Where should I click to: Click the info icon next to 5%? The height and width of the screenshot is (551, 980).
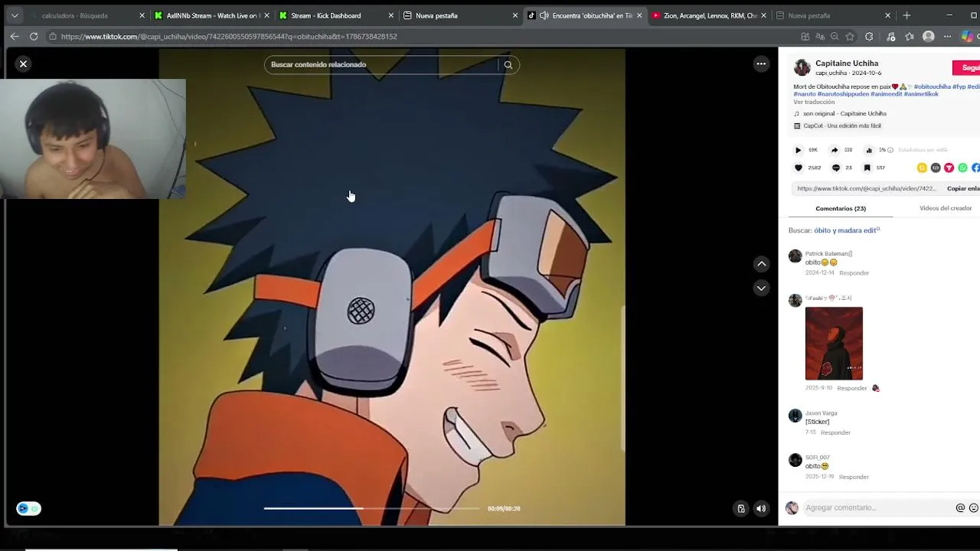(890, 150)
